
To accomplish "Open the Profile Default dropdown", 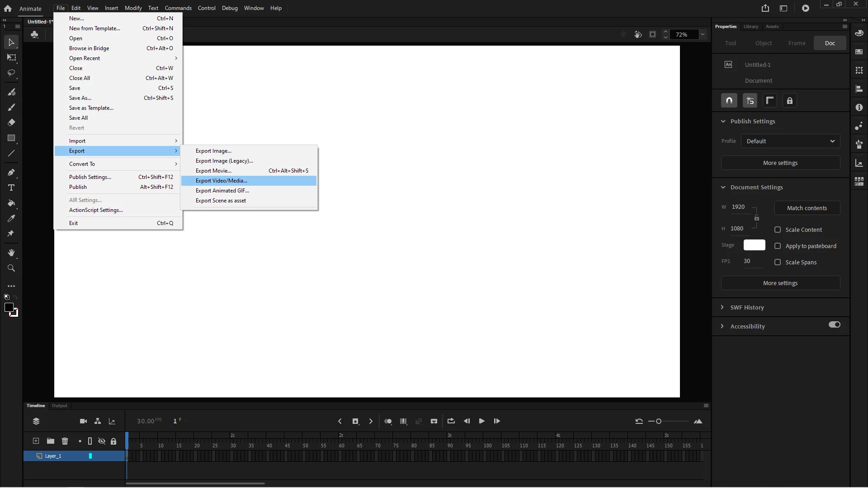I will (790, 141).
